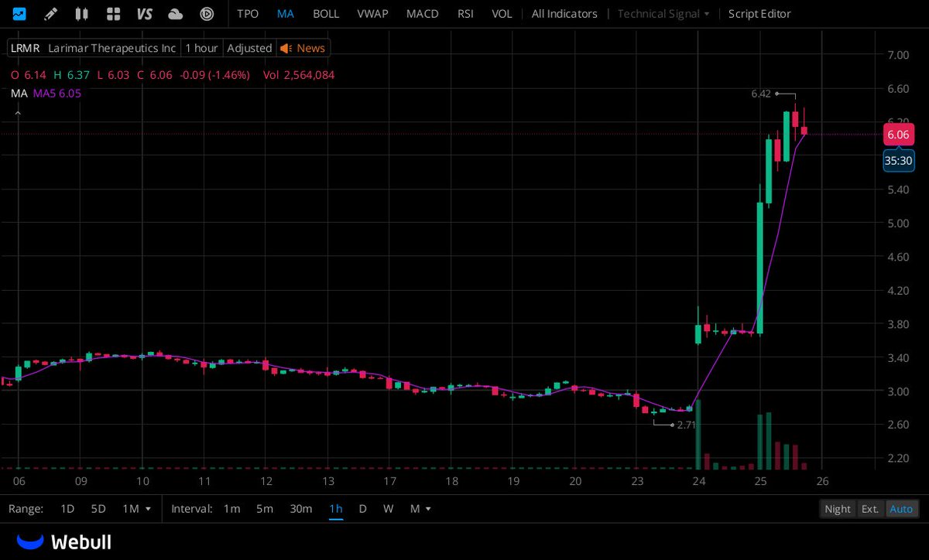Click the MA5 6.05 indicator label
This screenshot has height=560, width=929.
point(57,93)
